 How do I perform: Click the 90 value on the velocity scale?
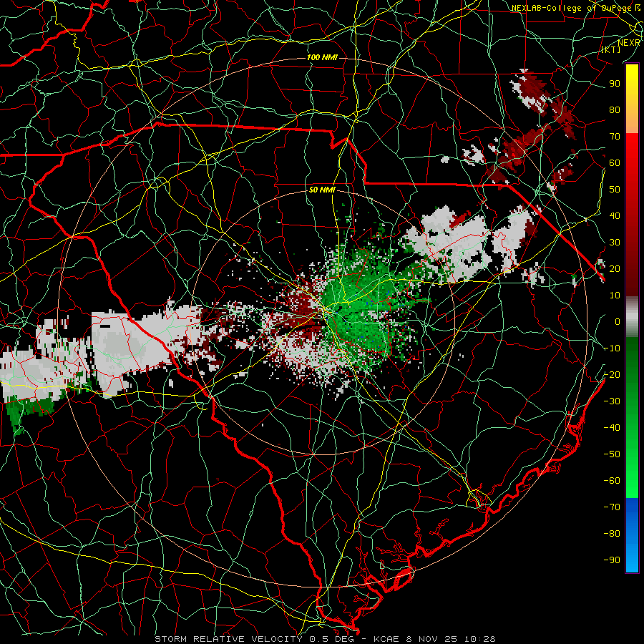pos(615,84)
